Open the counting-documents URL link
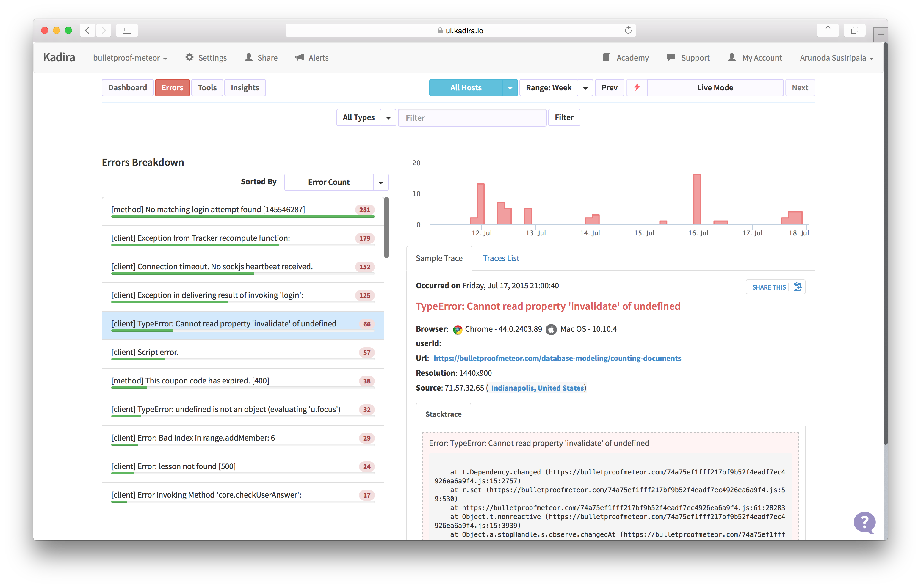Viewport: 921px width, 588px height. click(x=557, y=358)
